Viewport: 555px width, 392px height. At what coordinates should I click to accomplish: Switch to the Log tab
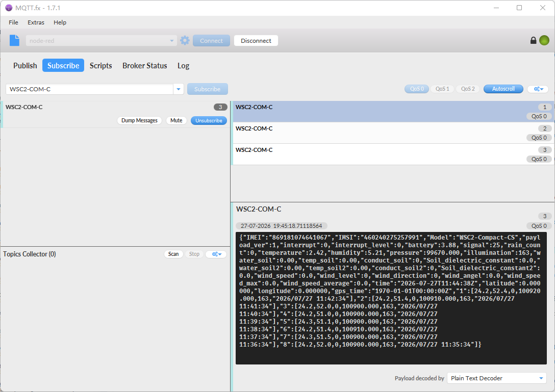point(183,65)
